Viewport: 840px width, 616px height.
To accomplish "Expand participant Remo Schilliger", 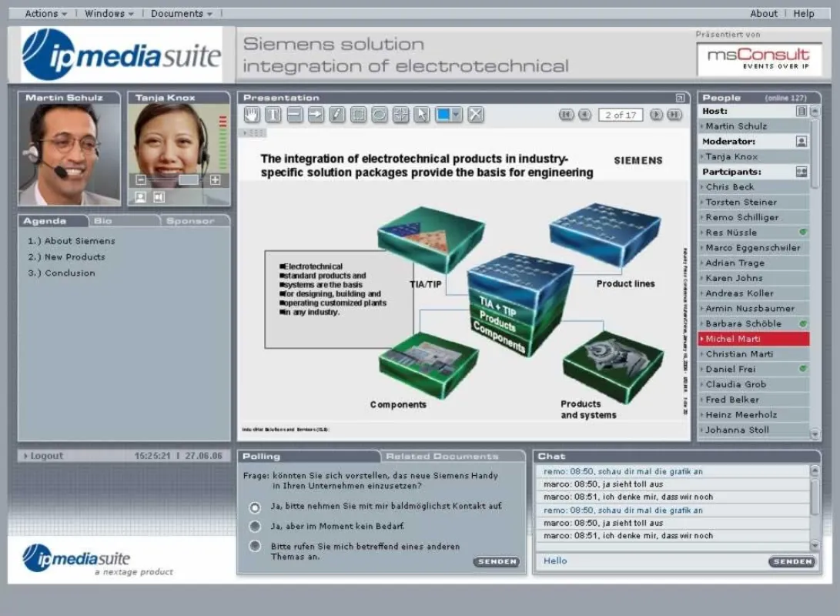I will [755, 217].
